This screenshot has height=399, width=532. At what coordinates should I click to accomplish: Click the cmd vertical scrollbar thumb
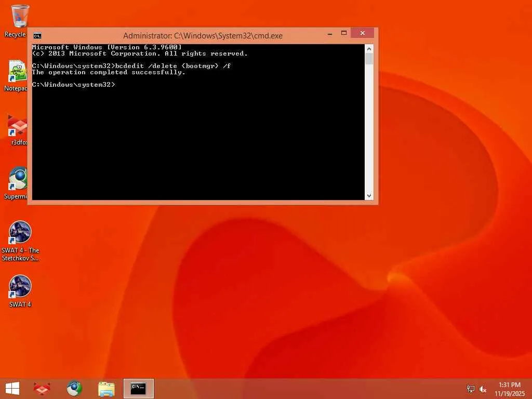369,59
